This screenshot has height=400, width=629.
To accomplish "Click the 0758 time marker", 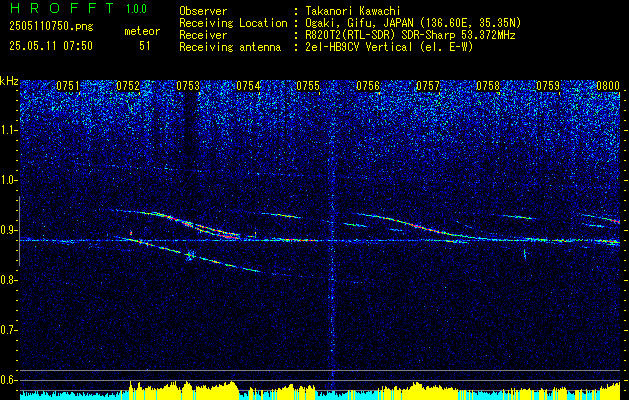I will (488, 85).
